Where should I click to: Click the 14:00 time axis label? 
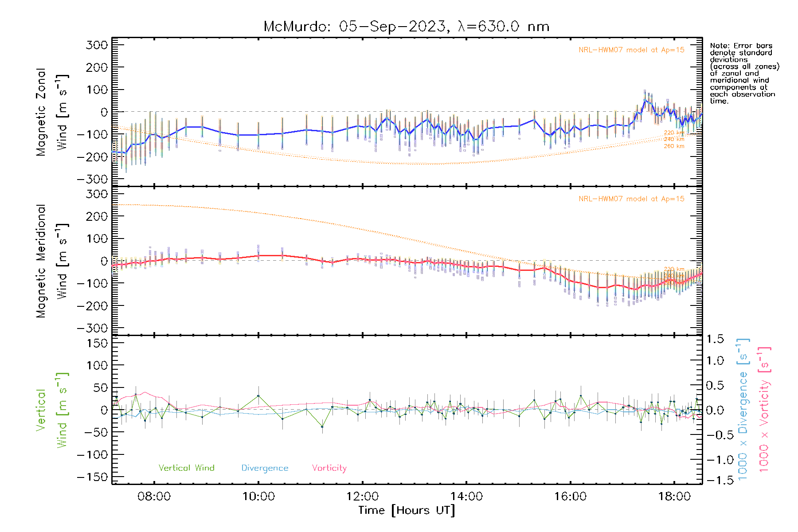[466, 496]
